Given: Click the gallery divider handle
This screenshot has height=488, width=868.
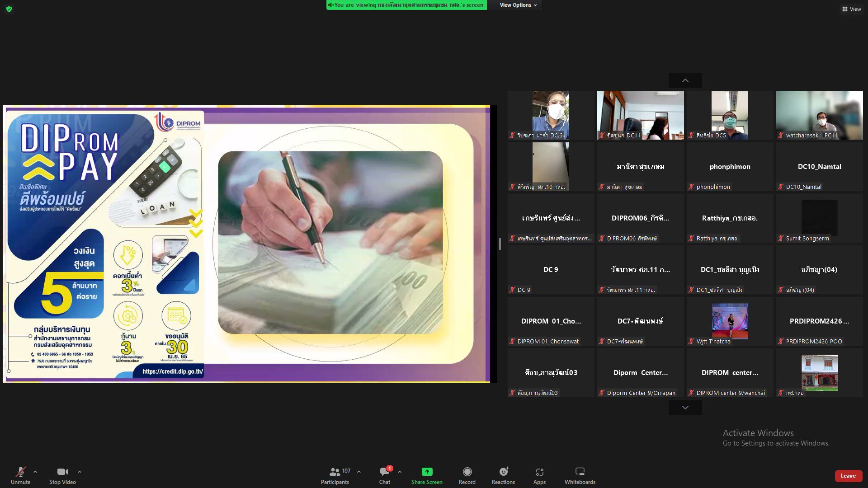Looking at the screenshot, I should pos(500,244).
